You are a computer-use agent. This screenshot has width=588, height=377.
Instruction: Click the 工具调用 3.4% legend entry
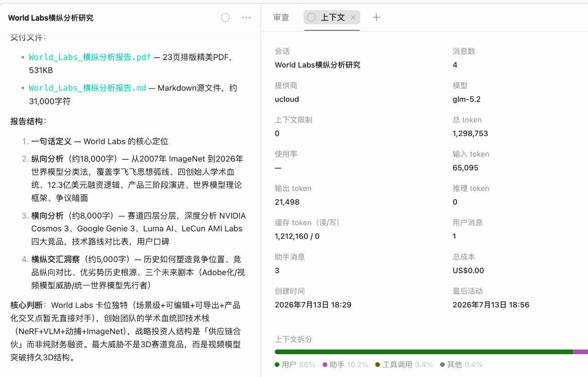point(404,365)
